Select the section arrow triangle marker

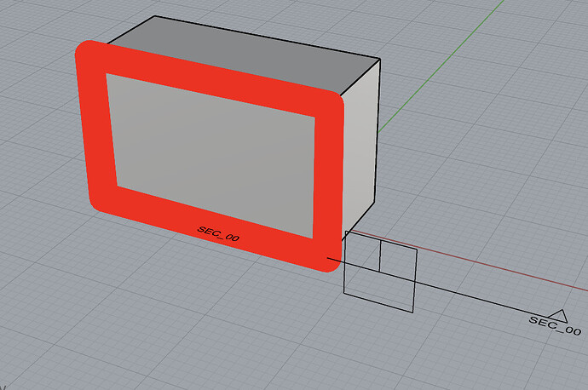558,316
